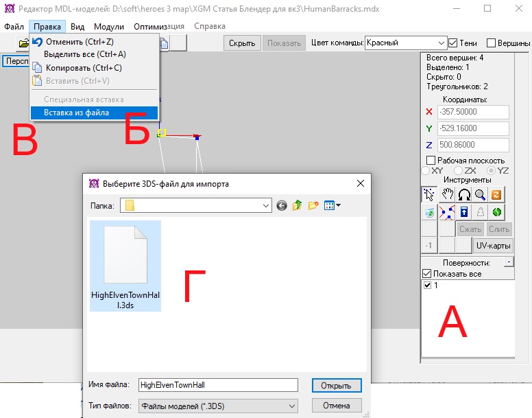Viewport: 532px width, 418px height.
Task: Open the Справка menu
Action: (x=210, y=27)
